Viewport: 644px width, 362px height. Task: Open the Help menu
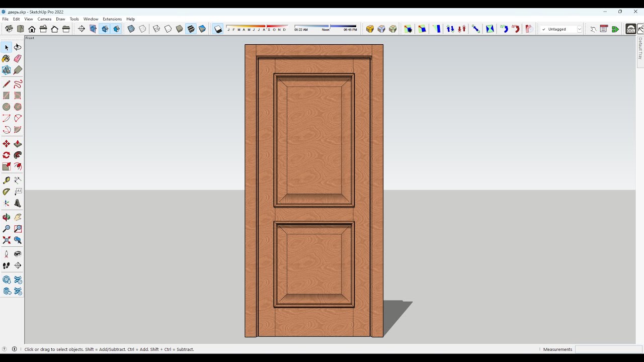130,19
